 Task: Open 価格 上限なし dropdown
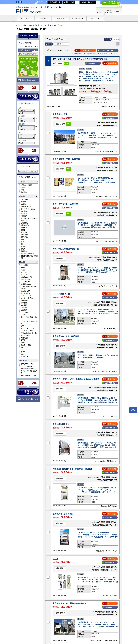[x=26, y=113]
